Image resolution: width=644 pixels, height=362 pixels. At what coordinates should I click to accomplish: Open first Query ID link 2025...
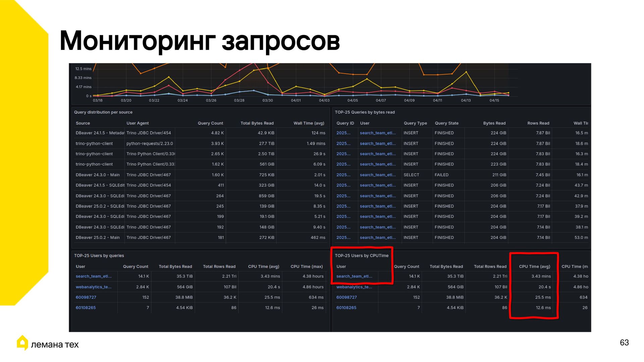(x=343, y=133)
